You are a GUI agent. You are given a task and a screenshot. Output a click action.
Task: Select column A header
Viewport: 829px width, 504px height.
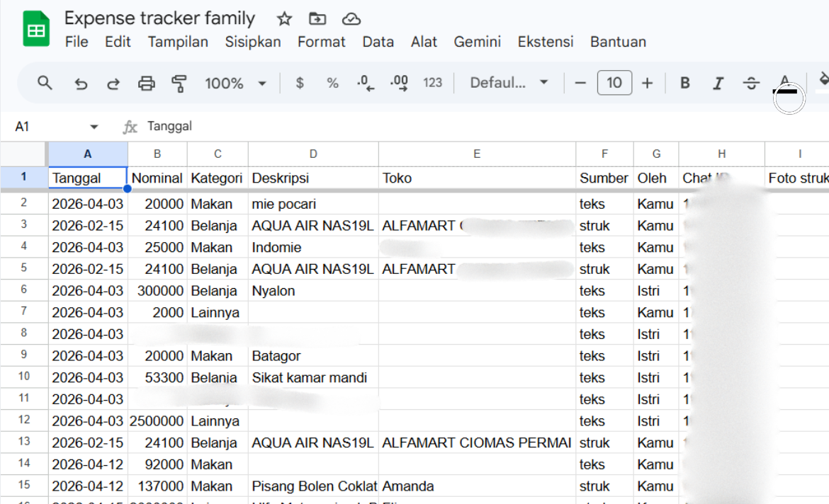click(88, 154)
